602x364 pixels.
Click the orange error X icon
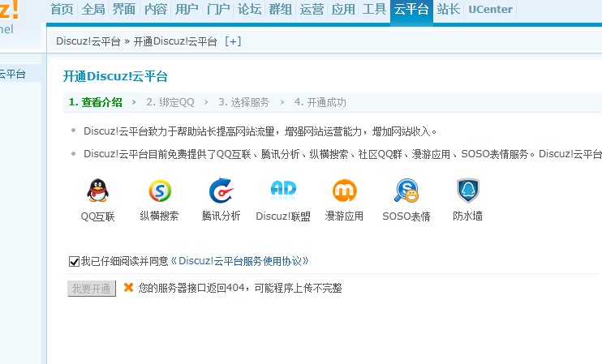coord(129,287)
